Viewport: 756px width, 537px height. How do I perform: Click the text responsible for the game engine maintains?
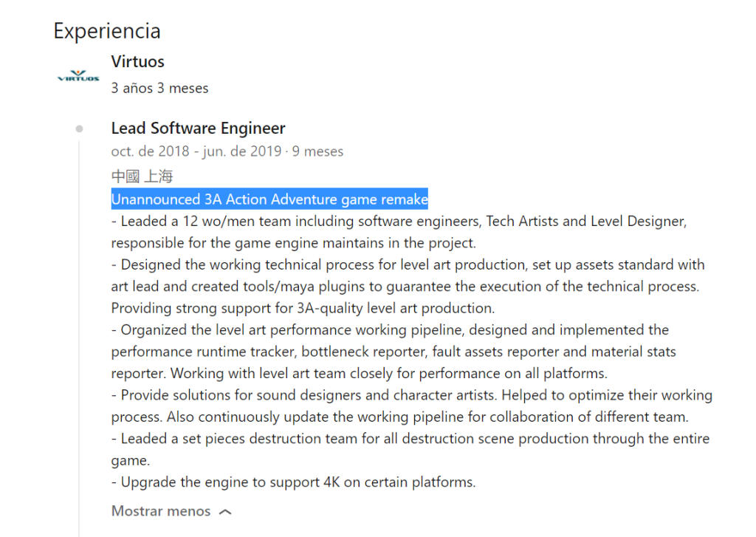(294, 243)
